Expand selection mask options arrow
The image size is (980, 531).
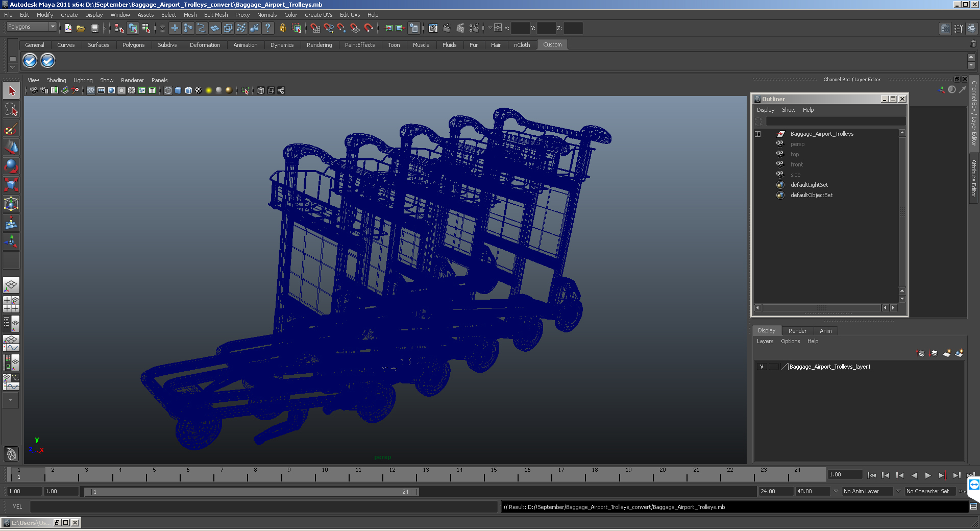pyautogui.click(x=162, y=28)
